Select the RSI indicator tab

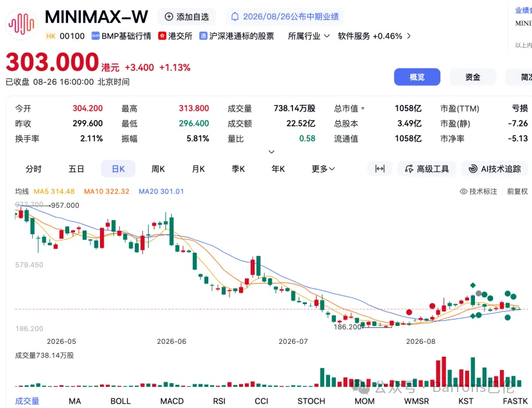coord(219,401)
